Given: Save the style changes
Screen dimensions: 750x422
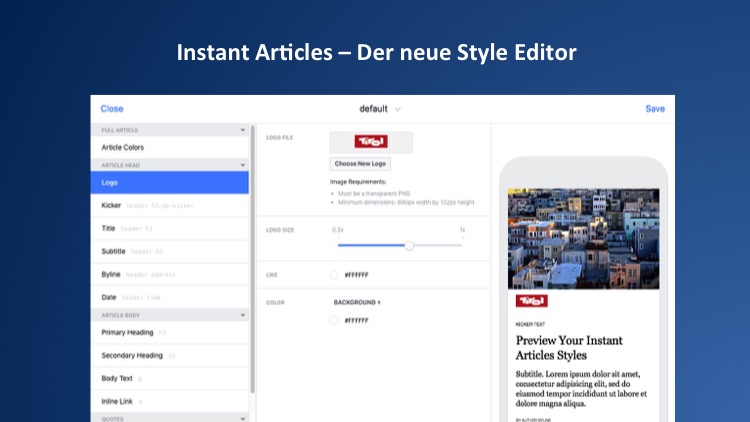Looking at the screenshot, I should click(x=654, y=108).
